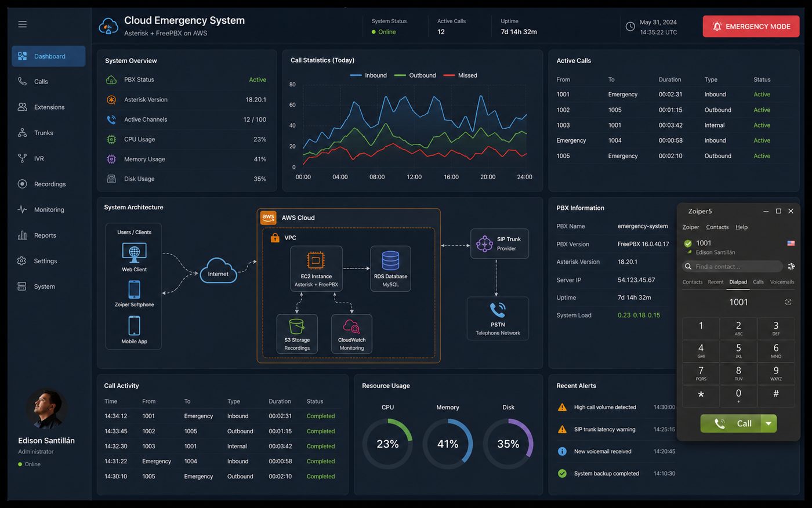Dial digit 5 on the Zoiper dialpad
This screenshot has height=508, width=812.
coord(738,351)
